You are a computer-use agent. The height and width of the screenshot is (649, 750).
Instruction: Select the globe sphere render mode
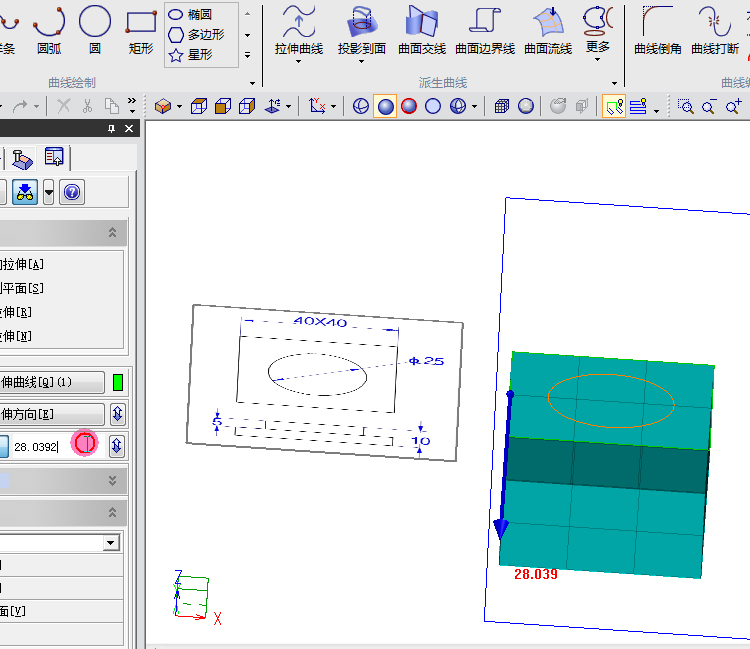458,106
